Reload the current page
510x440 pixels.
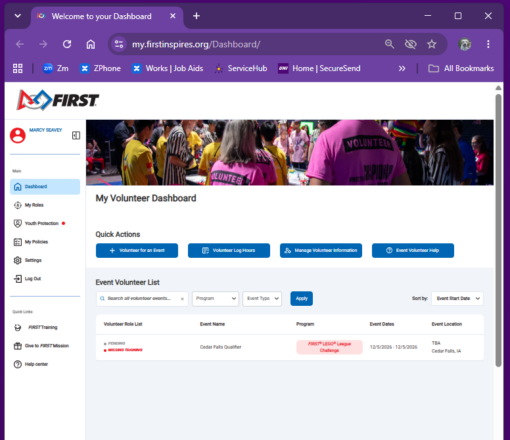(x=67, y=44)
